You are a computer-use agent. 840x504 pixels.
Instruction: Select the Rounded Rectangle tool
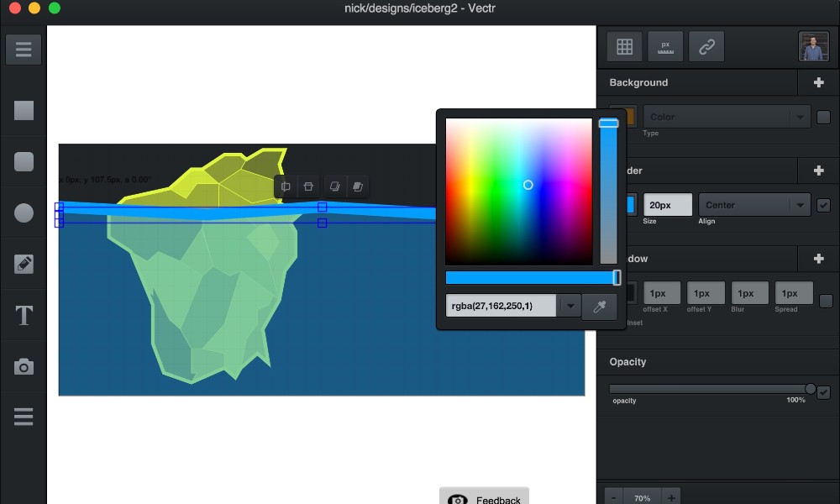point(24,160)
